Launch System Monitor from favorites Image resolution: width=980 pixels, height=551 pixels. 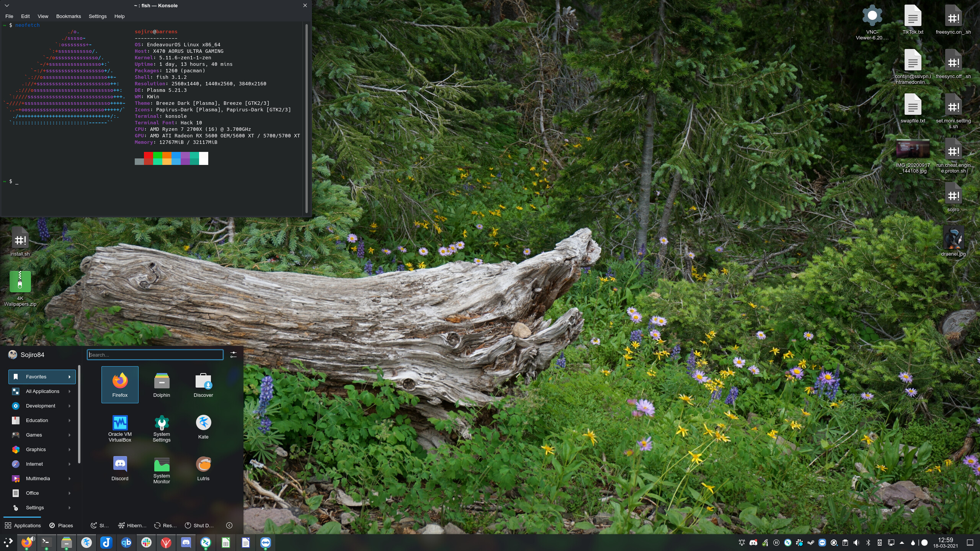pyautogui.click(x=162, y=470)
